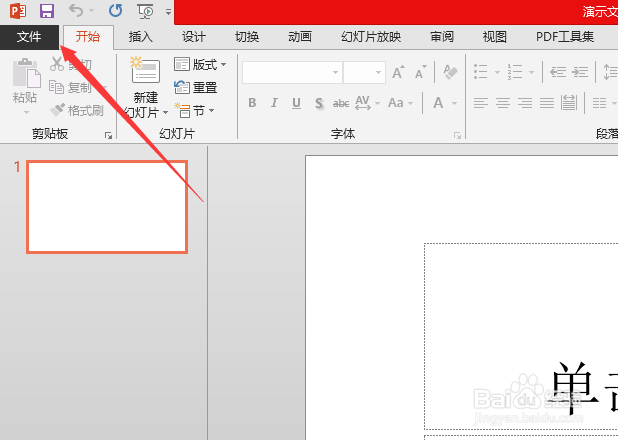The image size is (618, 440).
Task: Click the distribute text icon
Action: tap(569, 103)
